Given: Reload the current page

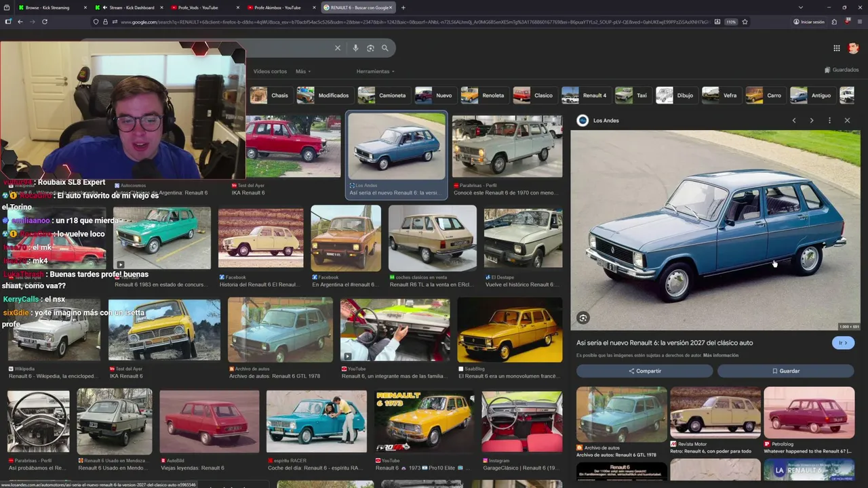Looking at the screenshot, I should [45, 22].
